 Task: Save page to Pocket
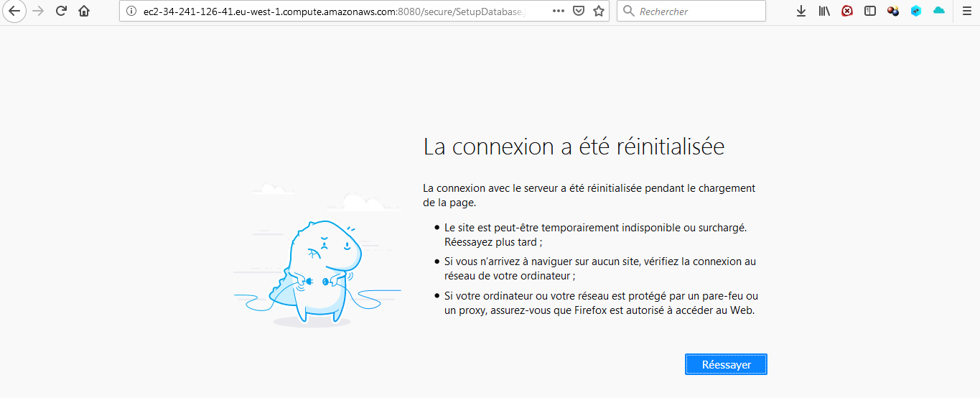coord(579,11)
